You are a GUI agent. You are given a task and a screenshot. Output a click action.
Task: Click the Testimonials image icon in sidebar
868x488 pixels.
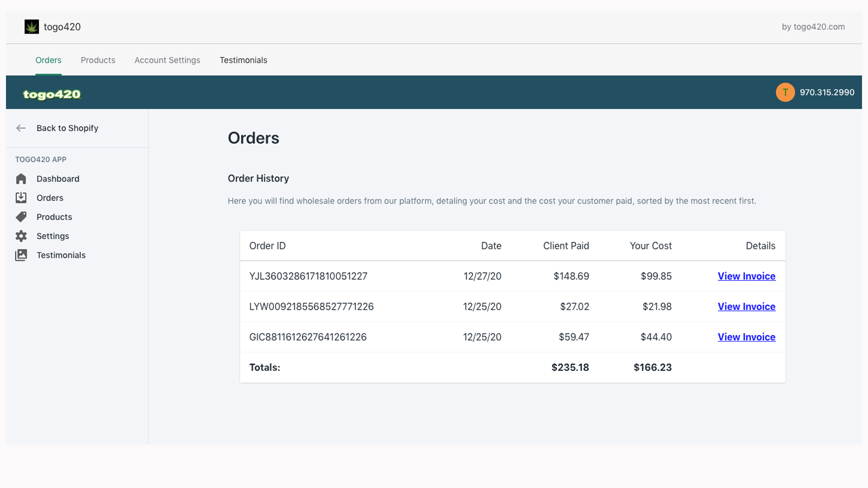pos(21,255)
